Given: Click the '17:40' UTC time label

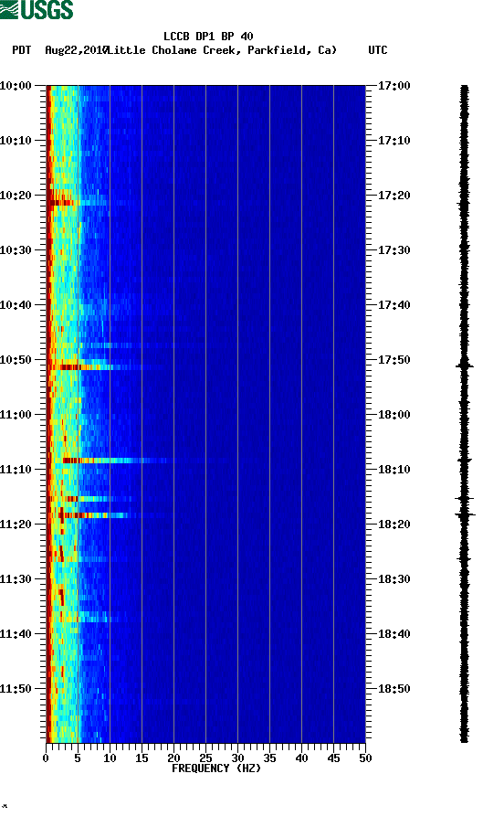Looking at the screenshot, I should pos(394,305).
